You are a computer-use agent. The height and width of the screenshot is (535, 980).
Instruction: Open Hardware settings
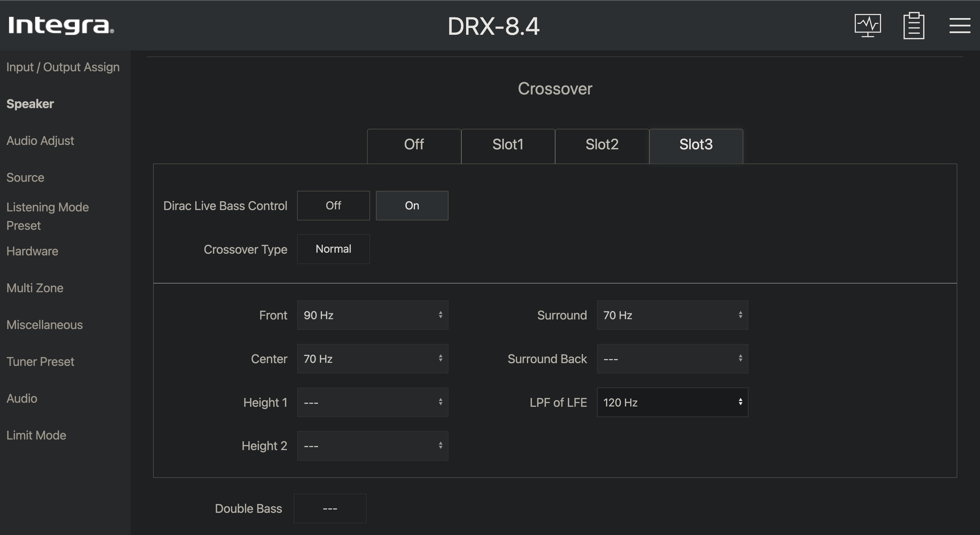coord(32,251)
